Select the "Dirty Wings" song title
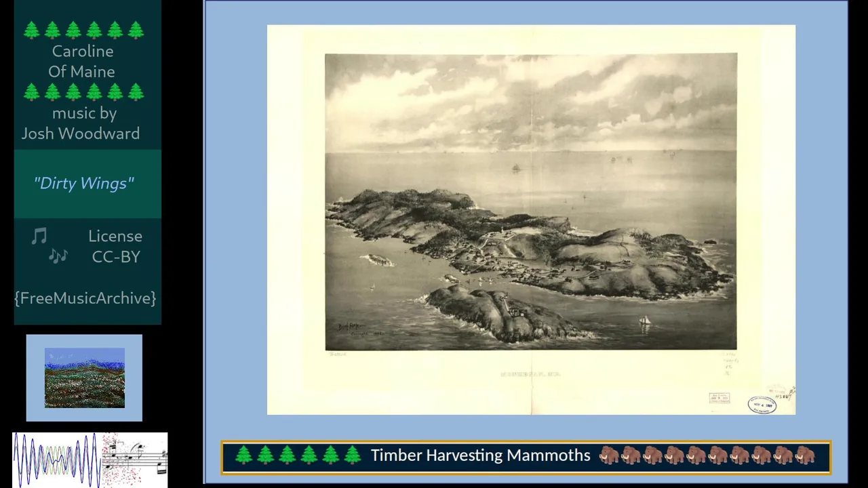This screenshot has width=868, height=488. click(84, 183)
